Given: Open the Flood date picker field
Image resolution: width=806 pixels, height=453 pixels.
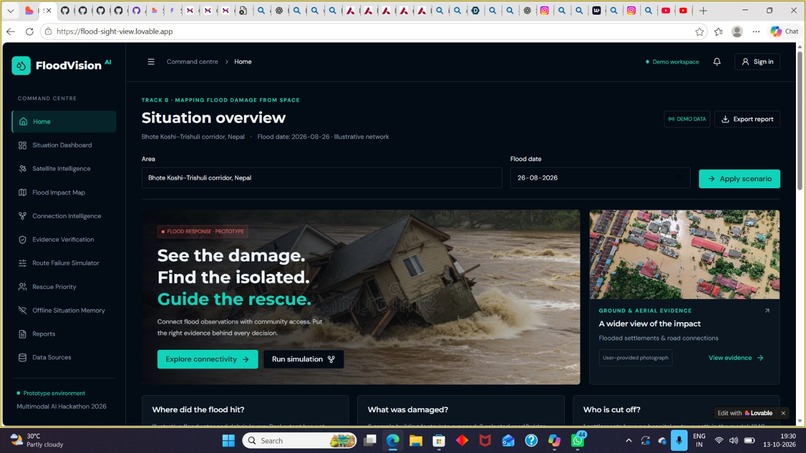Looking at the screenshot, I should tap(600, 178).
